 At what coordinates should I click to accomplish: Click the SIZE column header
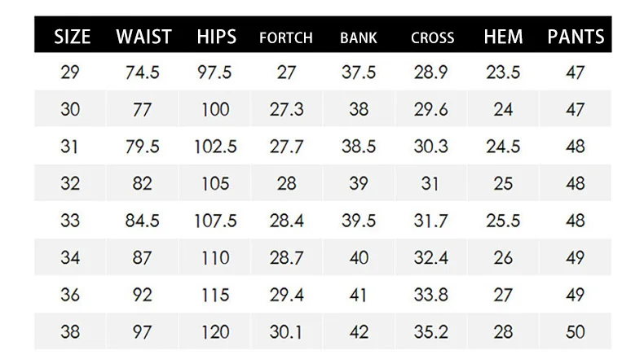72,37
